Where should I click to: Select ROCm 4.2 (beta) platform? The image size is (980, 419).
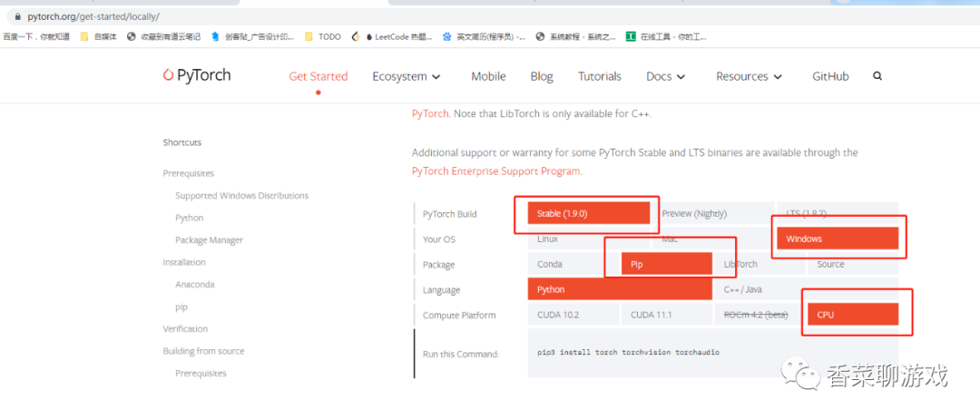point(760,315)
